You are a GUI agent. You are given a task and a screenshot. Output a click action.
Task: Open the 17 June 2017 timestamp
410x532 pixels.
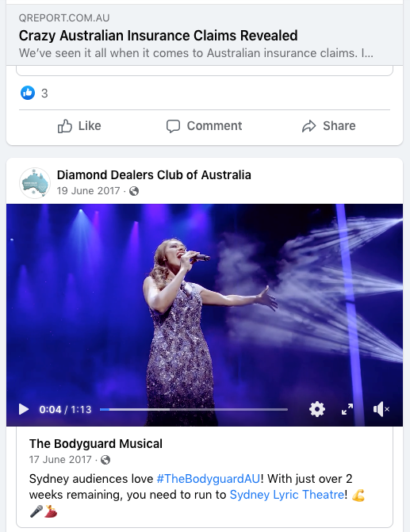pyautogui.click(x=60, y=459)
